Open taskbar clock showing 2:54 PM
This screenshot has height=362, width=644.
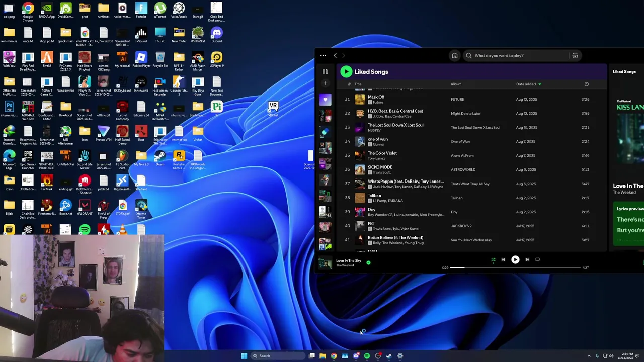click(626, 356)
